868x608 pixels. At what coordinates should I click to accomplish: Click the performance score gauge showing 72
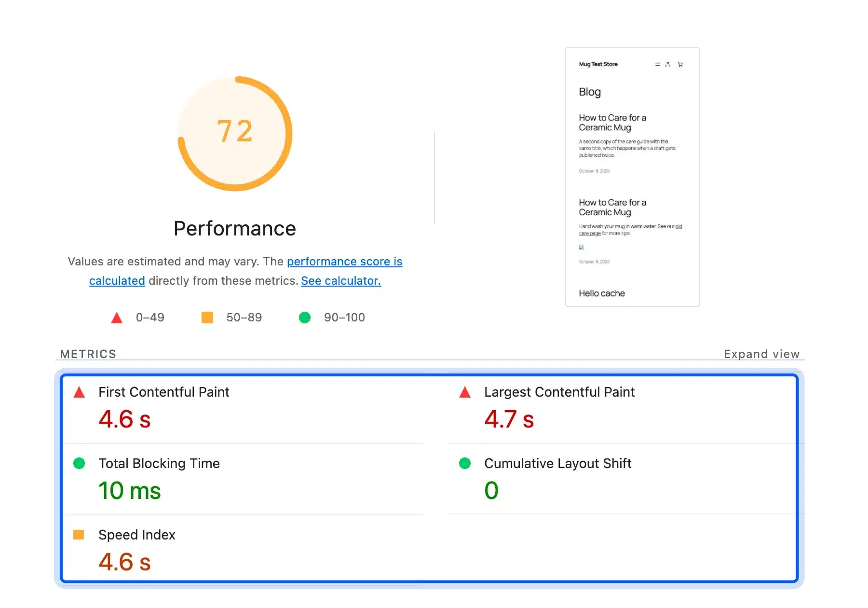click(235, 133)
